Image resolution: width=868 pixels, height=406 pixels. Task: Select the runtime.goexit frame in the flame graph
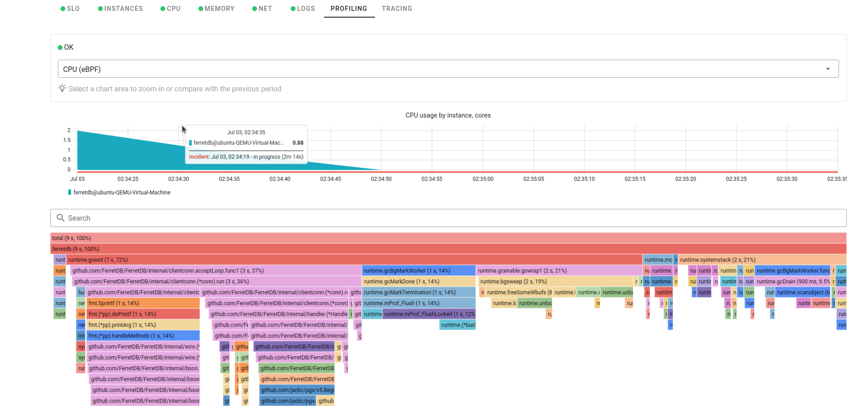pos(202,260)
